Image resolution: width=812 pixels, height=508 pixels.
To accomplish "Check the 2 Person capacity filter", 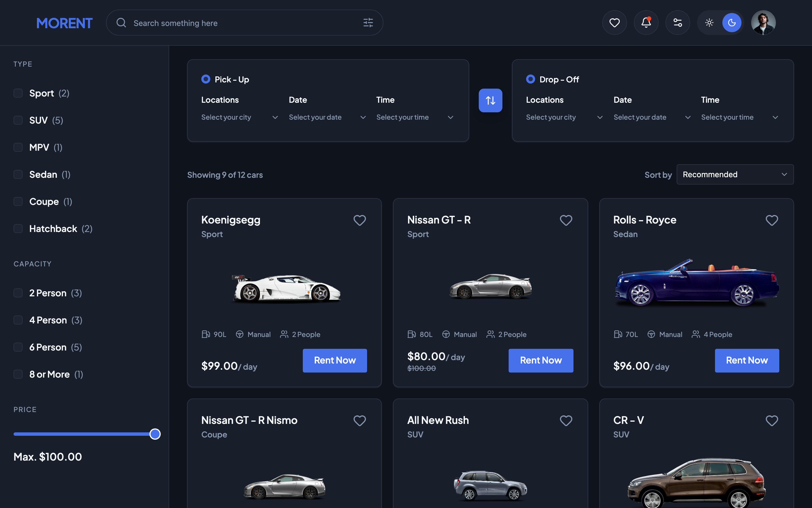I will (18, 293).
